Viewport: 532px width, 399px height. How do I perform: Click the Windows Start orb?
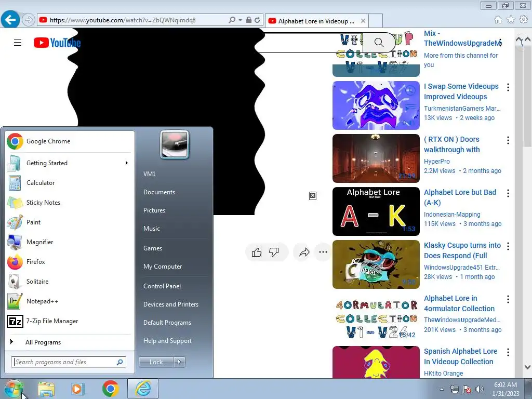click(14, 389)
